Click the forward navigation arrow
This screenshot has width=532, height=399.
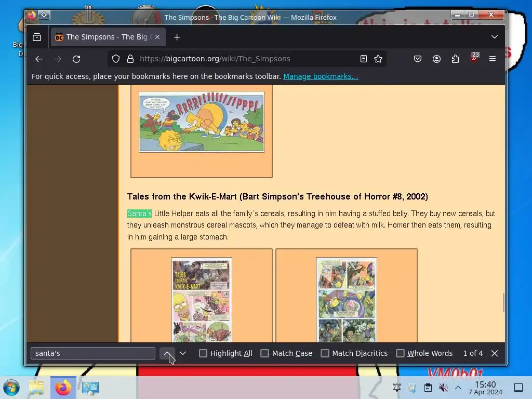[x=58, y=59]
